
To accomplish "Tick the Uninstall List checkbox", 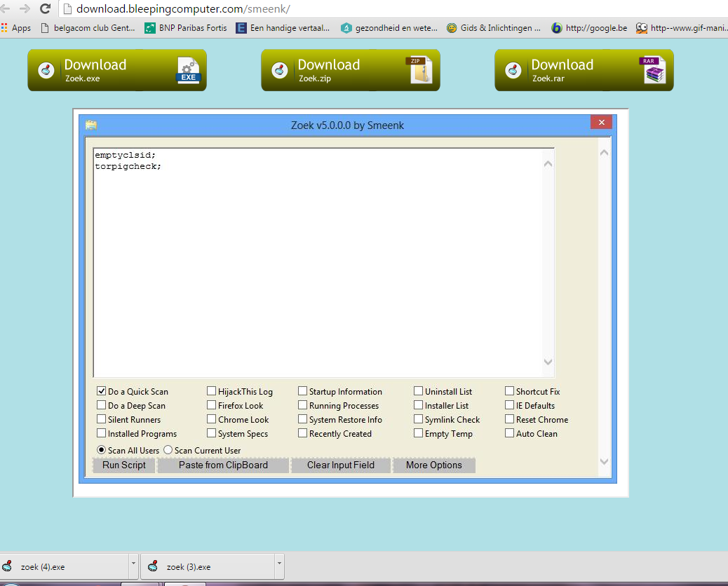I will pos(418,391).
